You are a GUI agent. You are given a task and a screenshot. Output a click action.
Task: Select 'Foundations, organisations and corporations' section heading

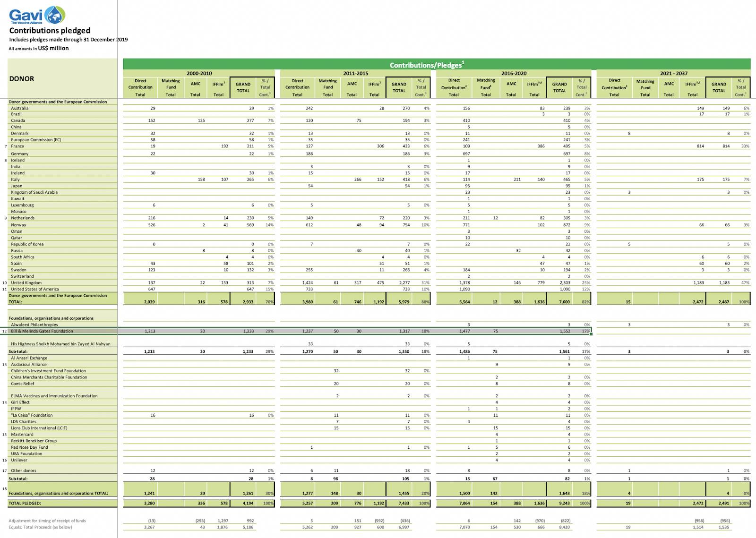51,318
